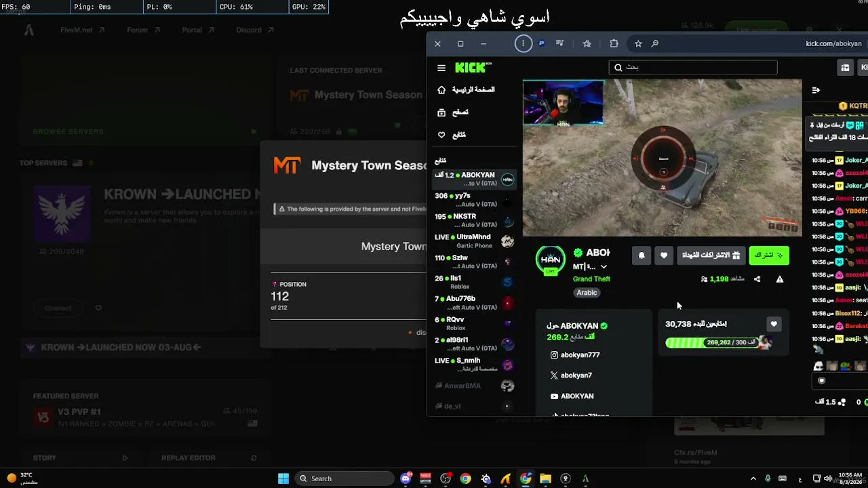Open KROWN server thumbnail in FiveM

(x=62, y=214)
